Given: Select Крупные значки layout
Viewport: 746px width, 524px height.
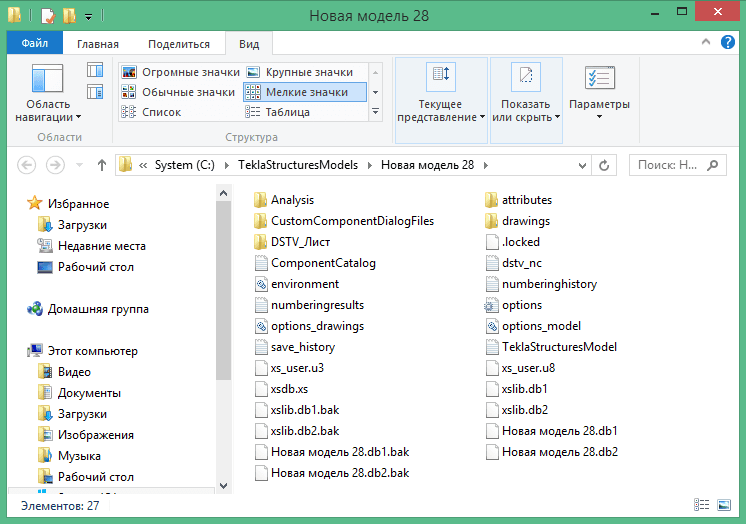Looking at the screenshot, I should tap(300, 72).
